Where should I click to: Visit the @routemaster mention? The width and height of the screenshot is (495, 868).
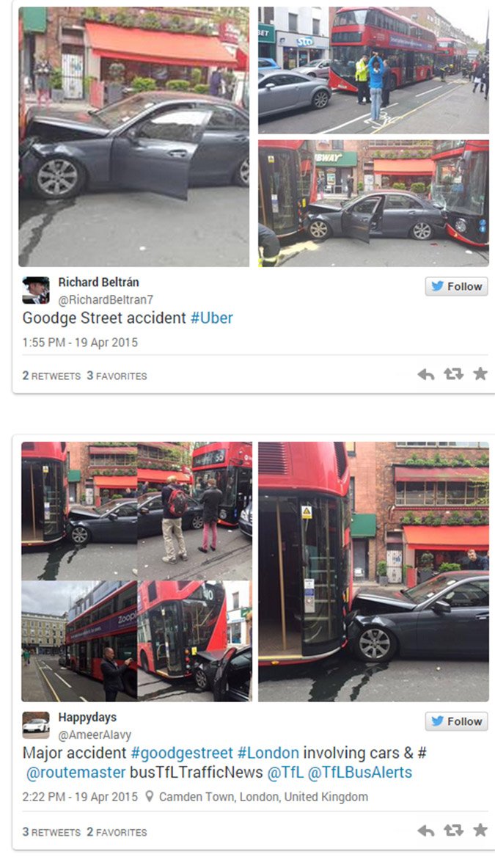[x=76, y=773]
